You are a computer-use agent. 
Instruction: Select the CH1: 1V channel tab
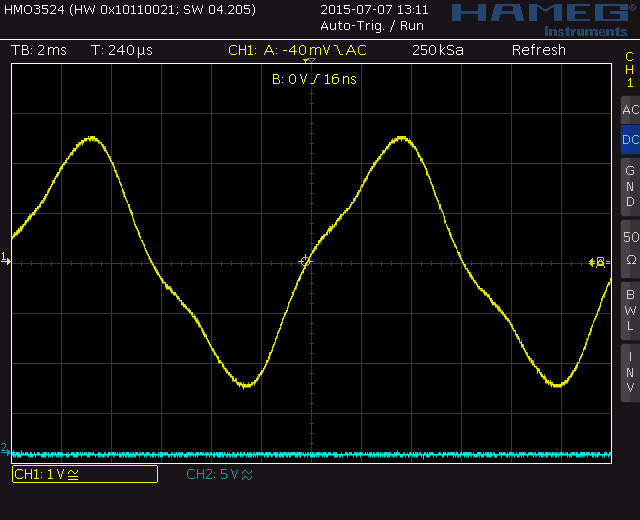click(x=84, y=474)
